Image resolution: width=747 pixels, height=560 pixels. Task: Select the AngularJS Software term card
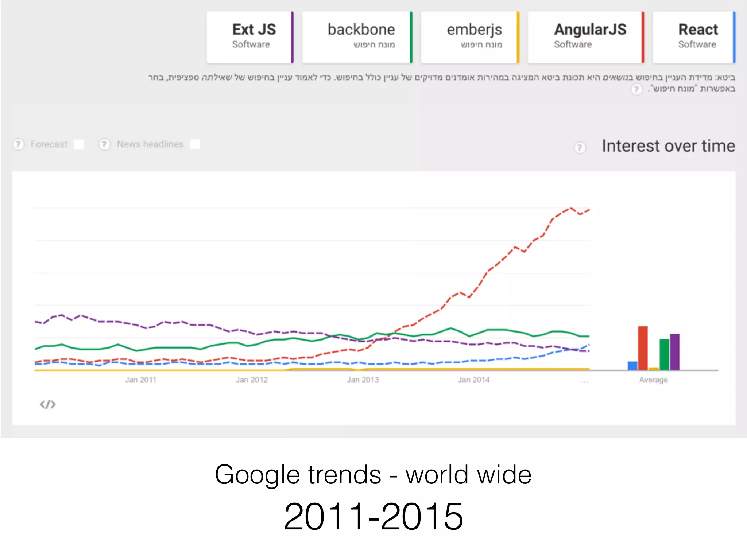pyautogui.click(x=586, y=37)
